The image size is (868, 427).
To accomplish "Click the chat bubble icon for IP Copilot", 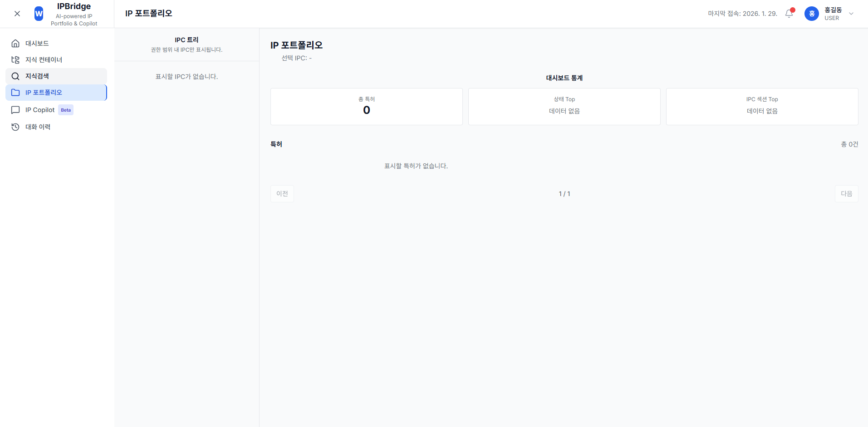I will (15, 110).
